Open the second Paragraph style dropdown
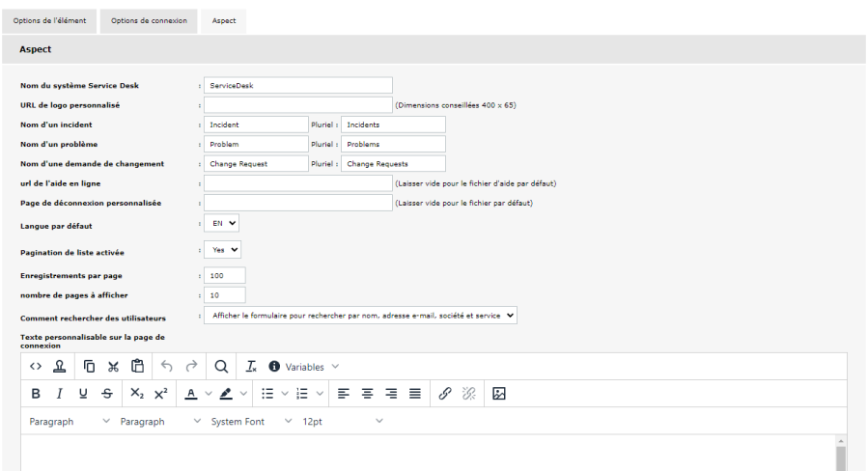This screenshot has width=868, height=471. (160, 421)
